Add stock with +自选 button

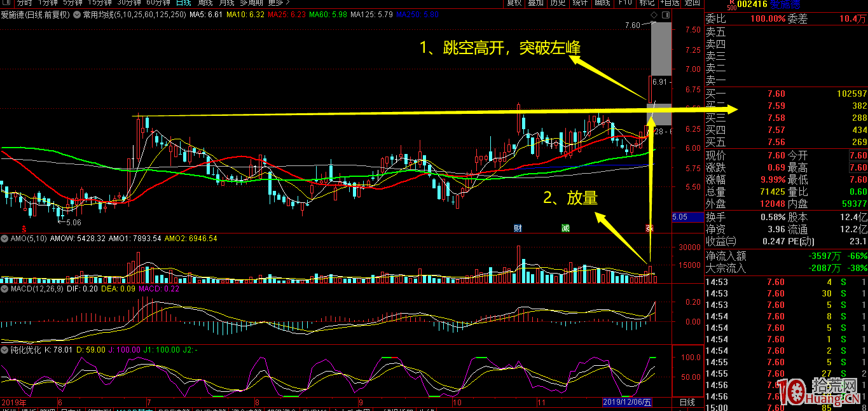pyautogui.click(x=669, y=3)
